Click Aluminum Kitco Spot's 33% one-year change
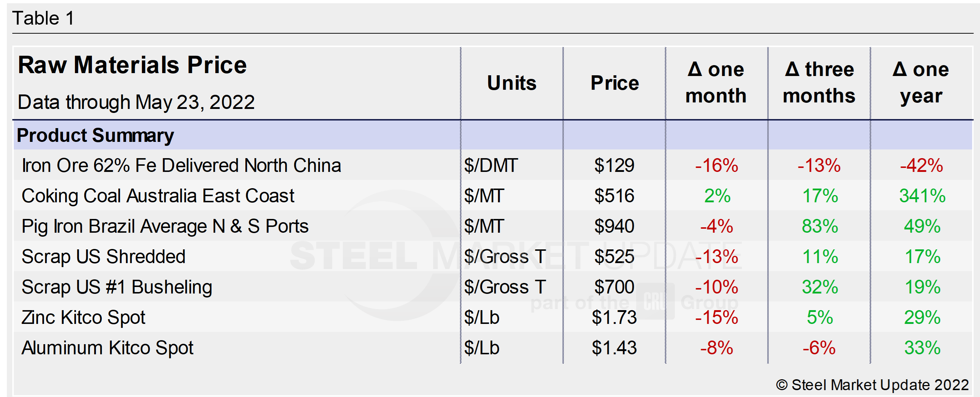Viewport: 980px width, 397px height. coord(922,348)
